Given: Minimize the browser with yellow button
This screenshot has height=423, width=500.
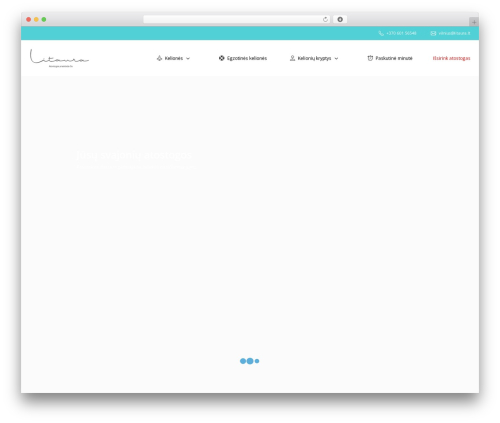Looking at the screenshot, I should pyautogui.click(x=36, y=19).
